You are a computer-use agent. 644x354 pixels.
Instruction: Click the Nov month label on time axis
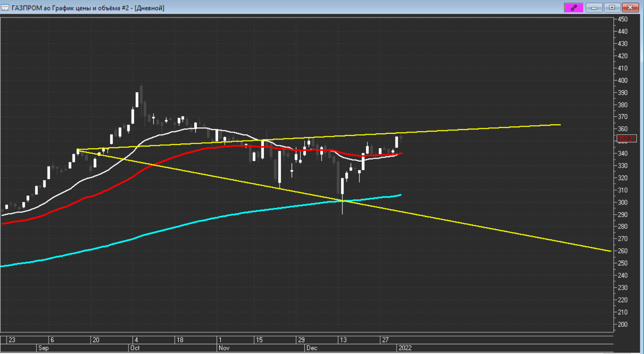(224, 348)
